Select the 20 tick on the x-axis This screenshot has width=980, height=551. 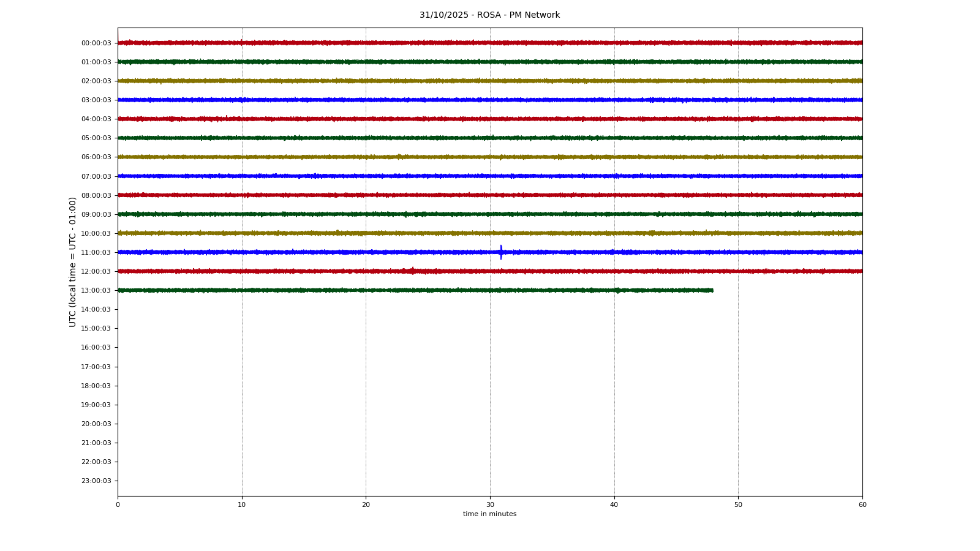point(366,505)
